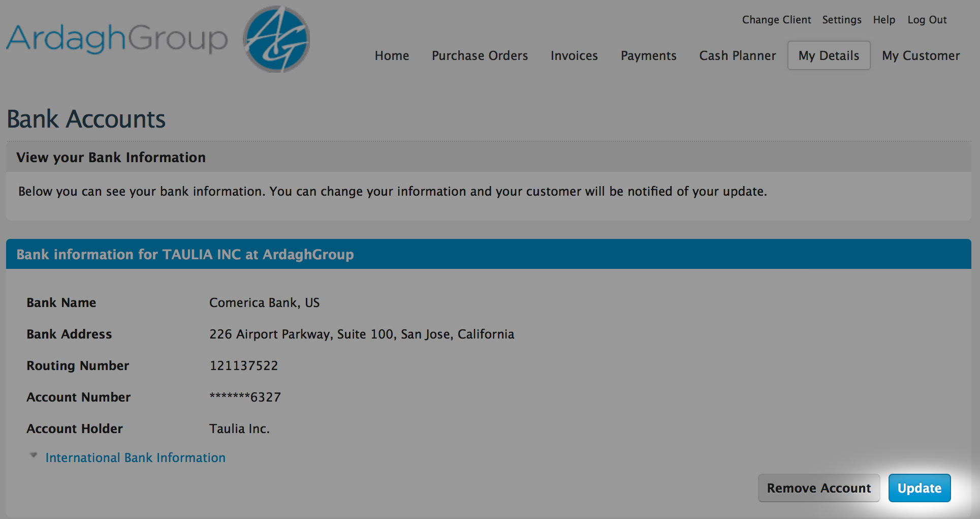Open the Purchase Orders menu

(x=480, y=55)
